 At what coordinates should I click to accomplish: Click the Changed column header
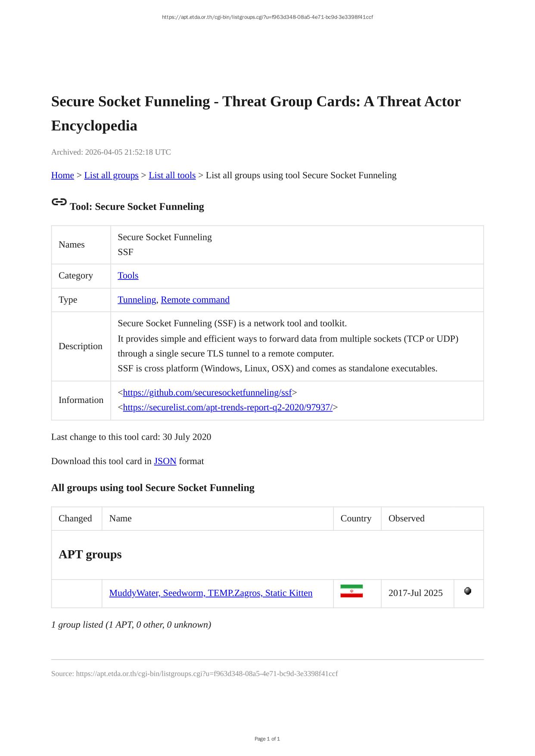coord(75,518)
